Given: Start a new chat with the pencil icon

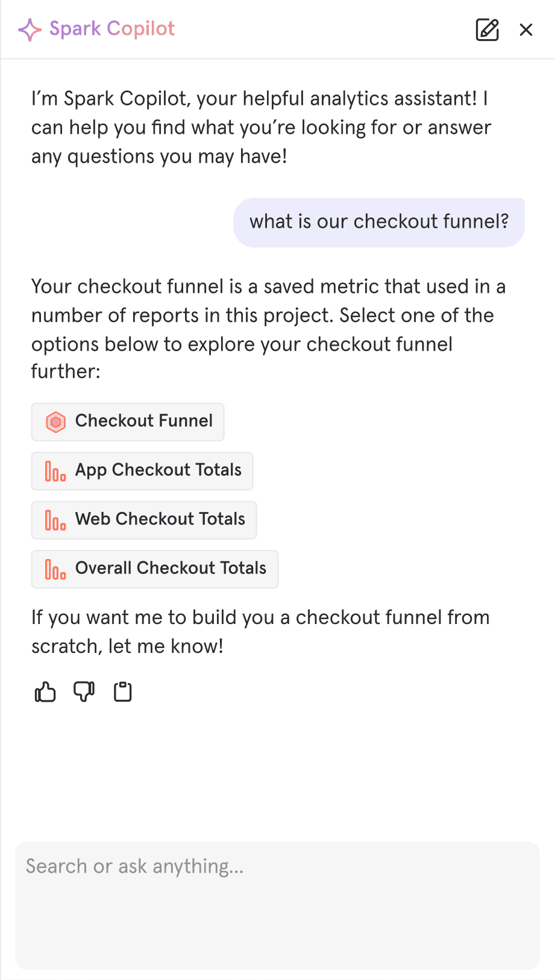Looking at the screenshot, I should coord(488,30).
